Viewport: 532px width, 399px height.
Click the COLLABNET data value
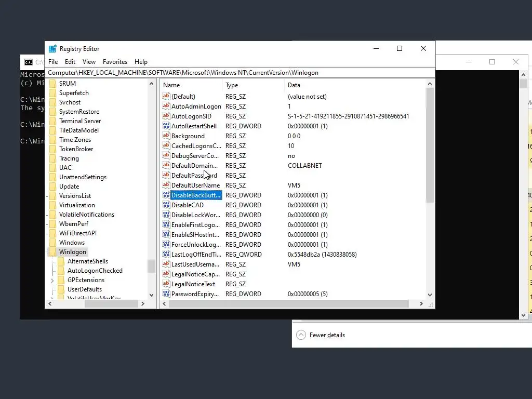[304, 166]
